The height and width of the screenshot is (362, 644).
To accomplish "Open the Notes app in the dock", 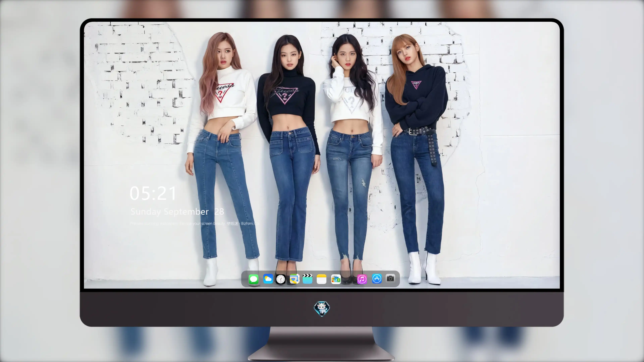I will (321, 279).
